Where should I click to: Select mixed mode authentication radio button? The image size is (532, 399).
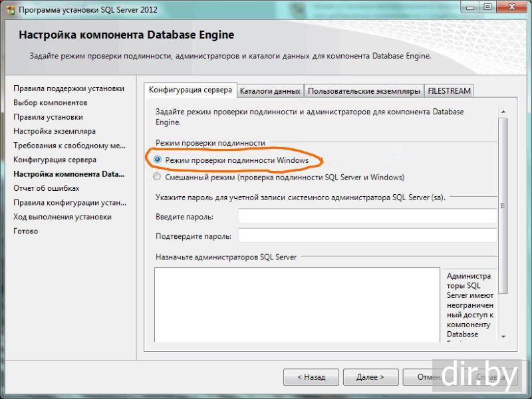tap(157, 177)
